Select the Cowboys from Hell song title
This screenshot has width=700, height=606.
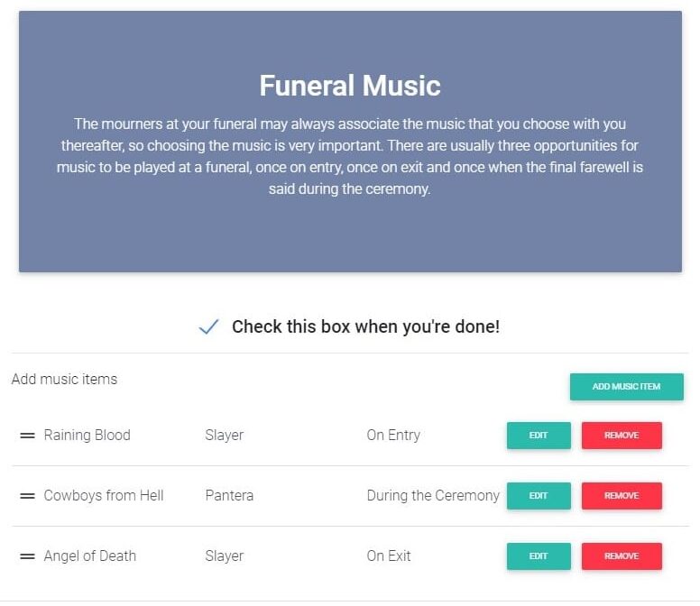[104, 496]
